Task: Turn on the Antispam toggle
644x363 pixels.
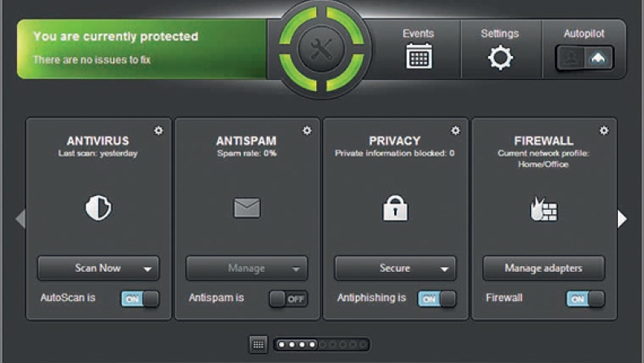Action: [x=289, y=299]
